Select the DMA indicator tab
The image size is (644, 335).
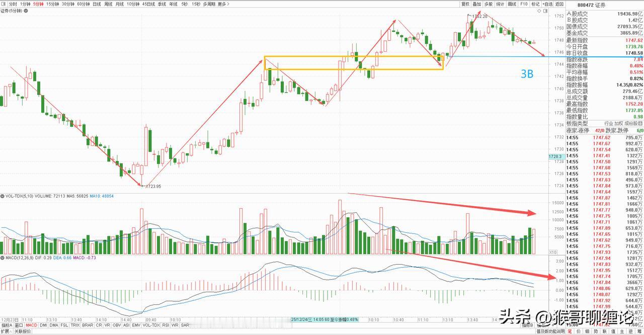54,325
